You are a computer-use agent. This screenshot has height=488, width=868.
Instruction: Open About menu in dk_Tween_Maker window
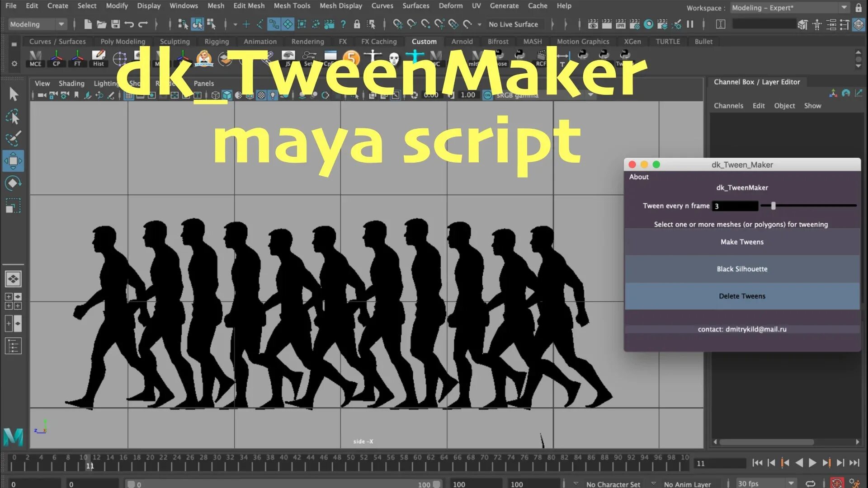coord(639,177)
